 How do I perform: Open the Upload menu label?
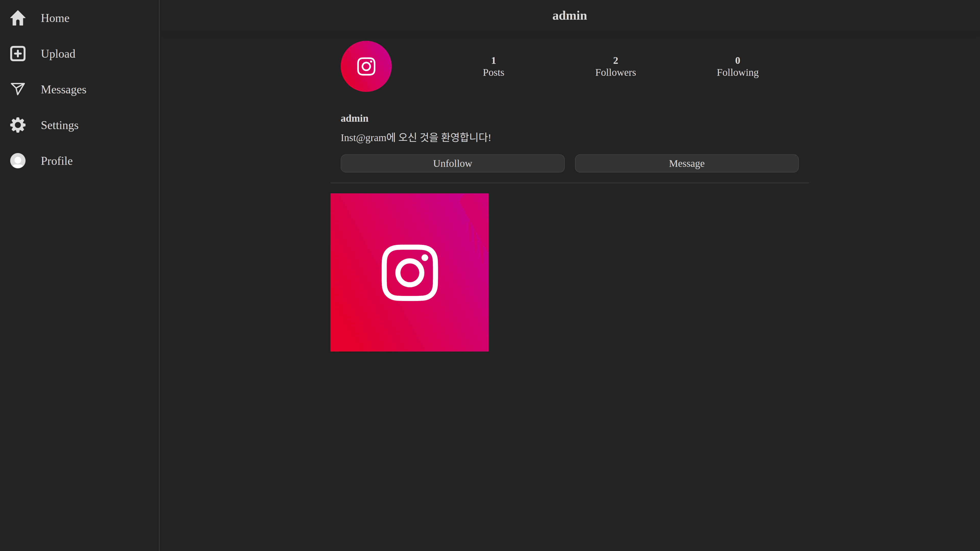pyautogui.click(x=58, y=54)
